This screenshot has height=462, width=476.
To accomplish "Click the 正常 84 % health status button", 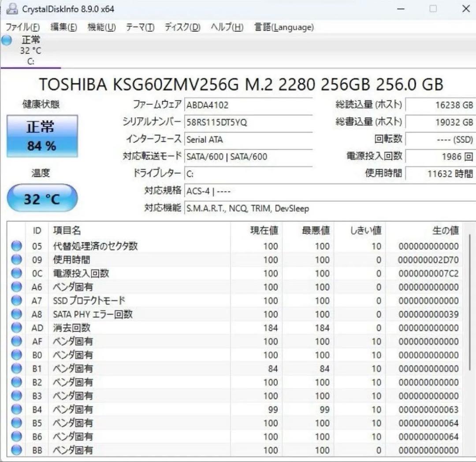I will (x=42, y=136).
